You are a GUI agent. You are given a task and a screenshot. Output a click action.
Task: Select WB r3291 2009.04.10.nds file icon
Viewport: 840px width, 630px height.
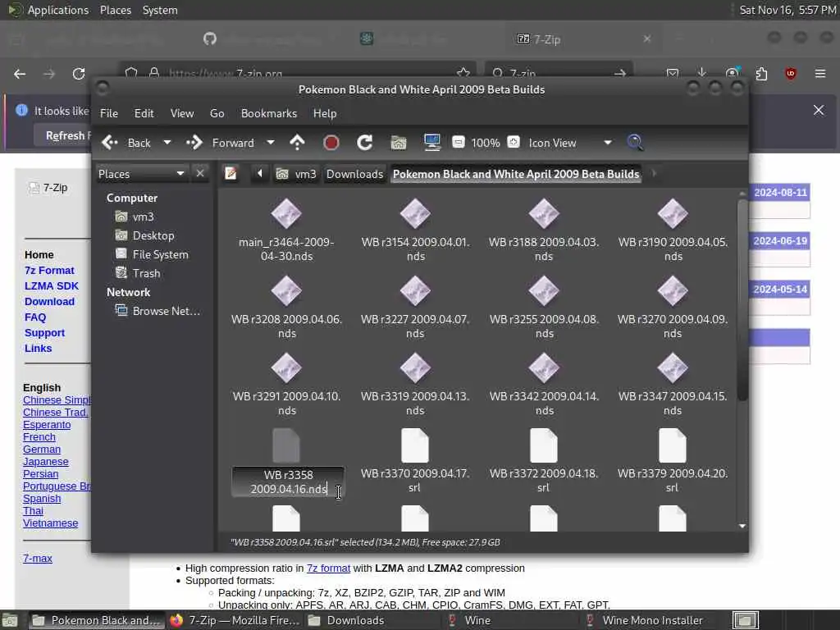coord(286,368)
